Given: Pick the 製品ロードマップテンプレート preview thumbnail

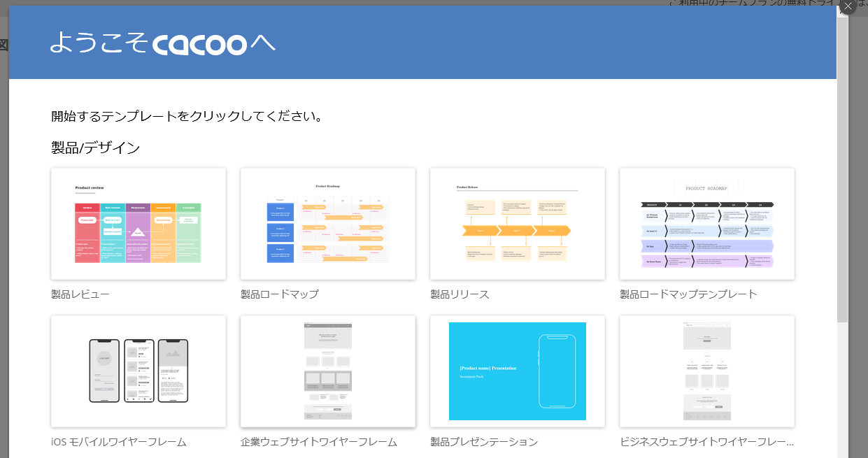Looking at the screenshot, I should [x=707, y=224].
